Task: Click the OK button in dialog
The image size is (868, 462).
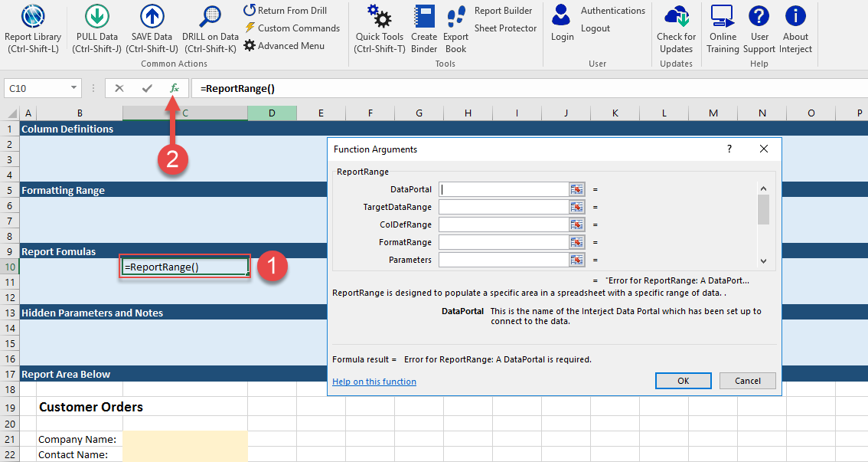Action: point(683,381)
